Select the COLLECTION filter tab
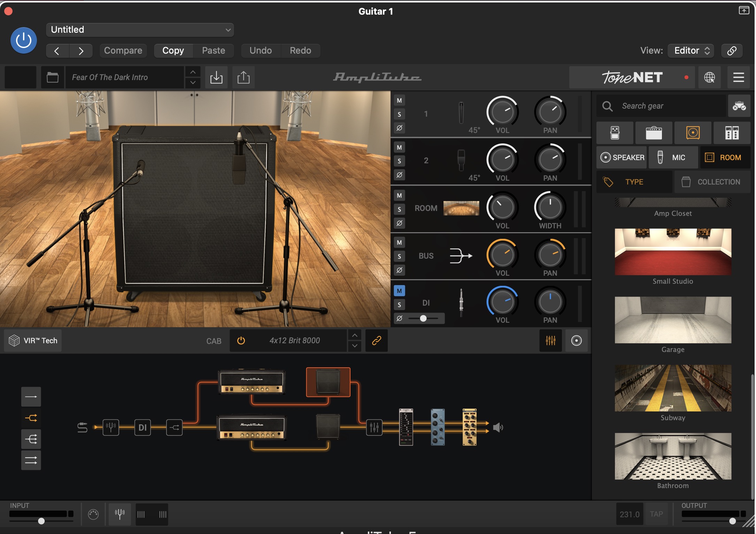The image size is (756, 534). (712, 182)
